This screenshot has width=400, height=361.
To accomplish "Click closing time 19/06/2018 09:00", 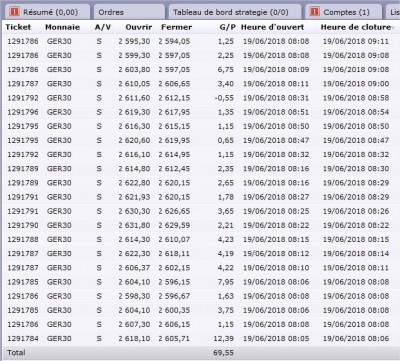I will click(x=356, y=84).
